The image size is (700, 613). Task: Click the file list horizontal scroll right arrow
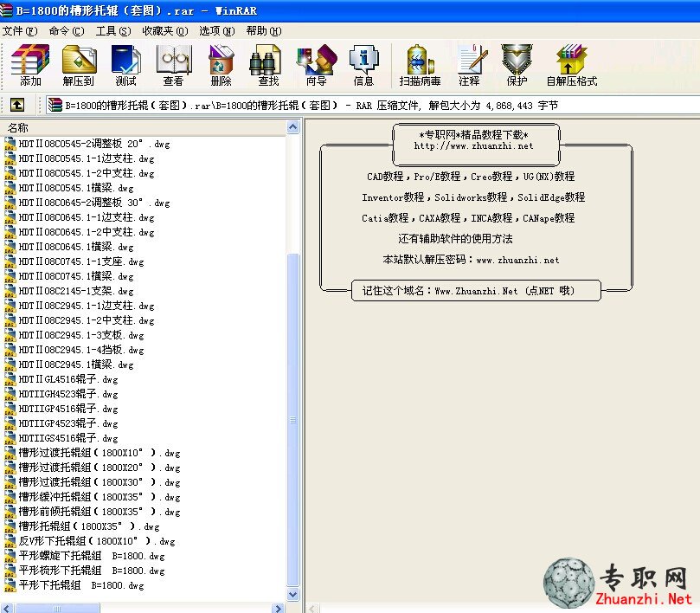(x=278, y=608)
